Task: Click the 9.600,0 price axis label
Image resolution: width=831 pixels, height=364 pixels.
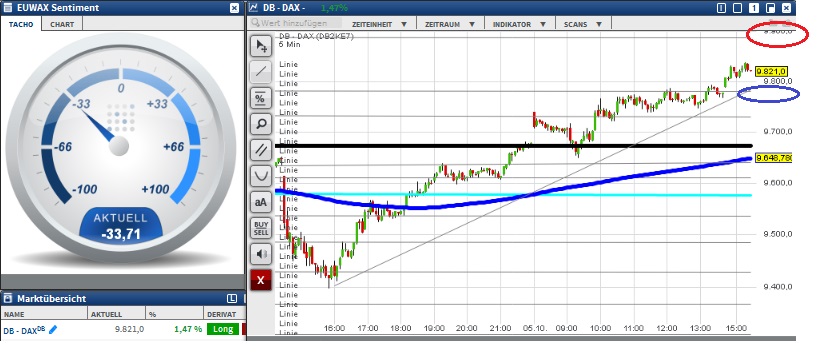Action: point(778,183)
